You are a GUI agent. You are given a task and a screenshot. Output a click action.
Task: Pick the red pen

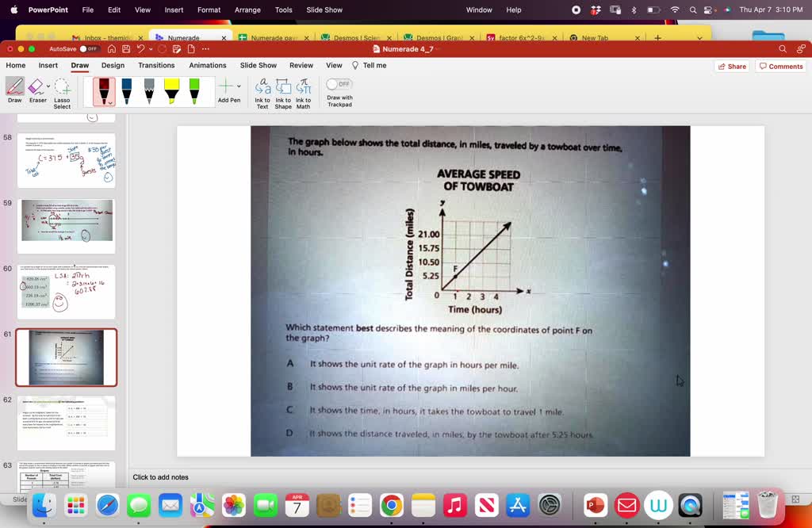(104, 91)
